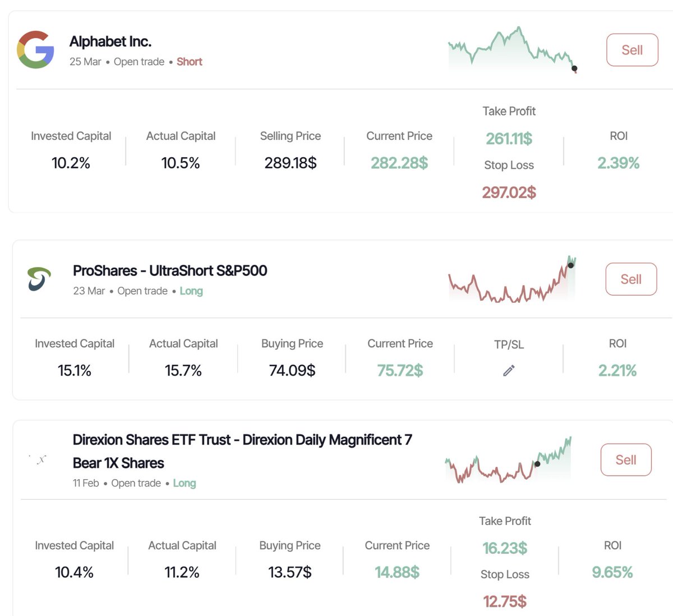Viewport: 673px width, 616px height.
Task: Edit TP/SL using the pencil icon
Action: tap(509, 370)
